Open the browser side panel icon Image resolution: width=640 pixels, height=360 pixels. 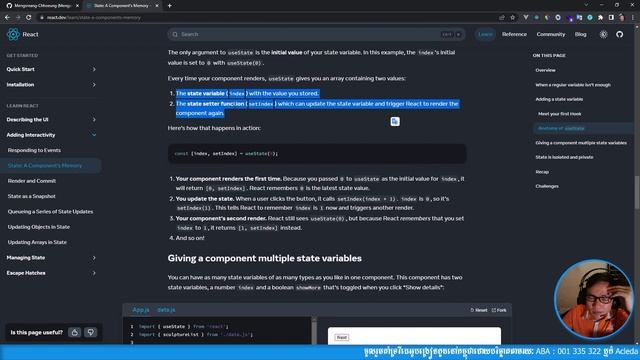click(x=611, y=18)
